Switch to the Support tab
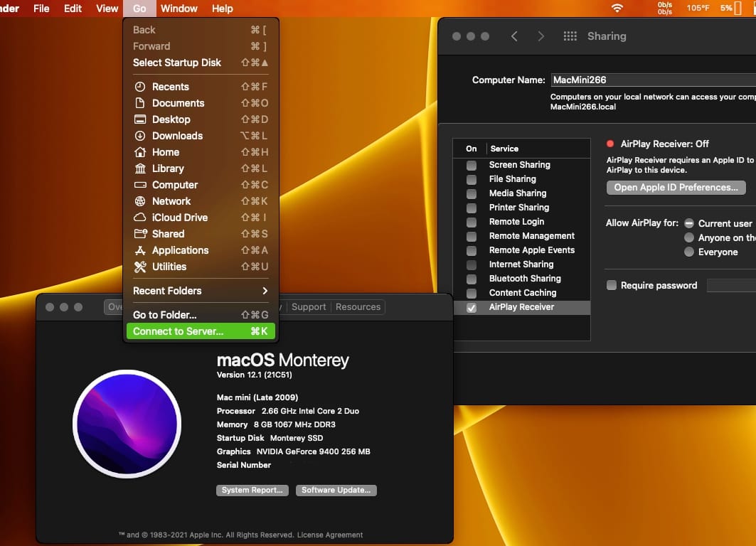 click(309, 307)
